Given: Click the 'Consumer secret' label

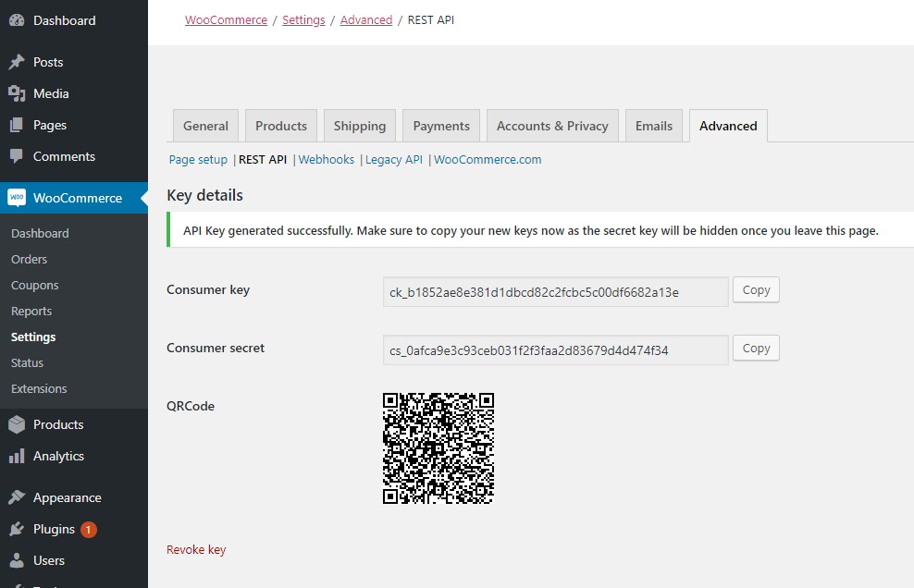Looking at the screenshot, I should click(216, 348).
